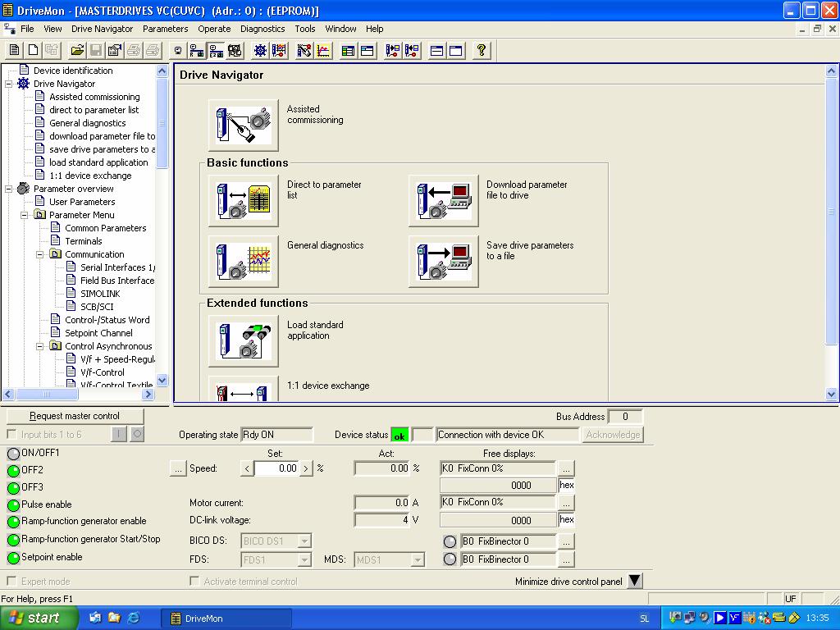Click the yellow question mark help icon

(x=482, y=50)
